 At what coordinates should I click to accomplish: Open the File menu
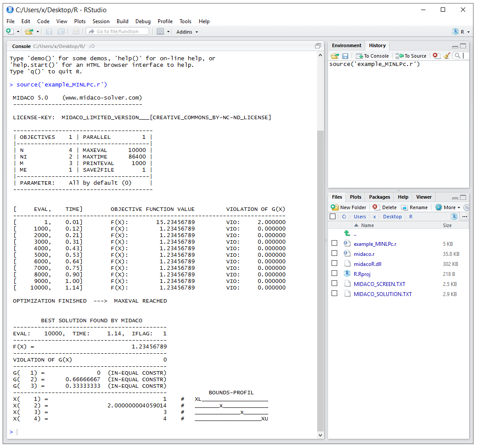pyautogui.click(x=10, y=21)
